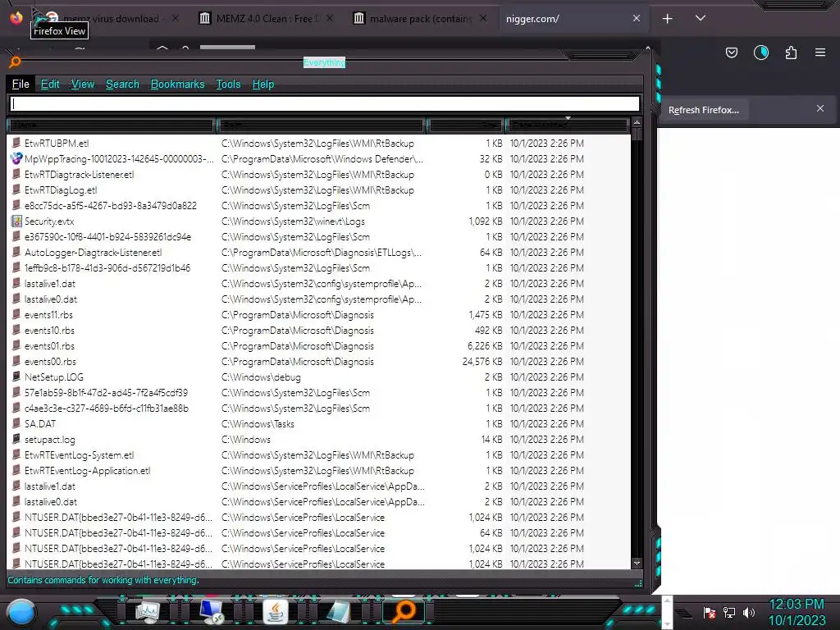The image size is (840, 630).
Task: Click the file icon of EtwRTUBPM.etl
Action: click(x=16, y=143)
